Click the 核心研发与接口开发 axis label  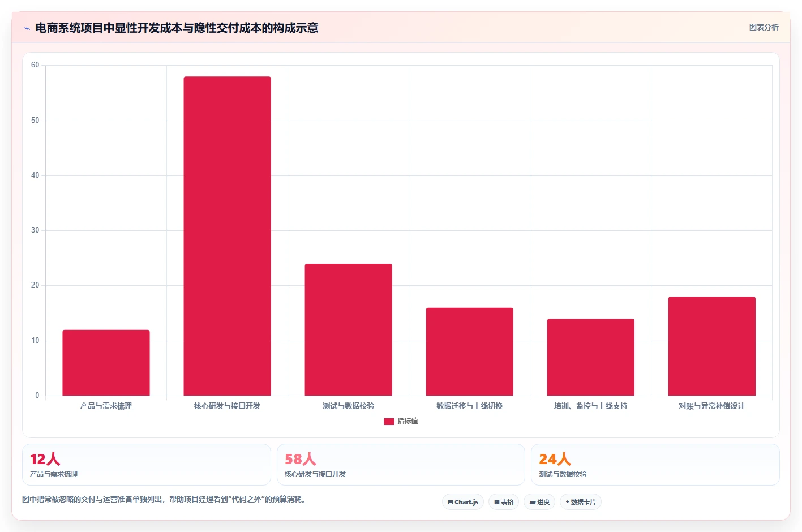click(227, 406)
